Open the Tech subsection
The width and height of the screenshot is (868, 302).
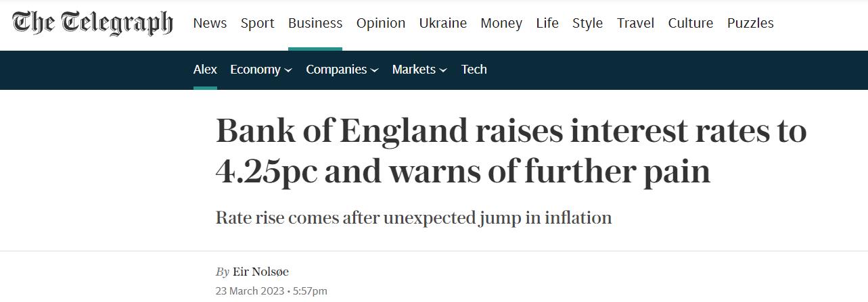(474, 70)
